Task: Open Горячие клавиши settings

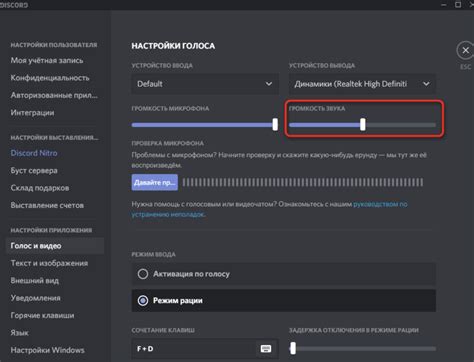Action: click(42, 315)
